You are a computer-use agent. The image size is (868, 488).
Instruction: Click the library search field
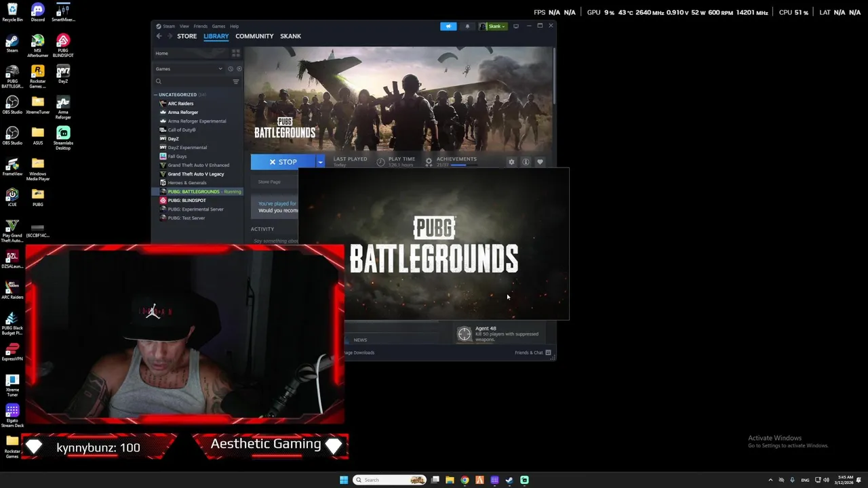coord(193,81)
